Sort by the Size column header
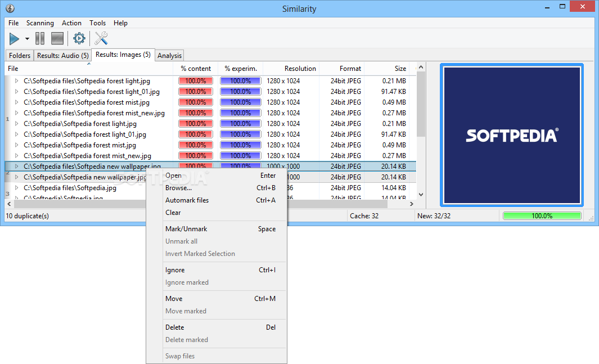 coord(386,69)
